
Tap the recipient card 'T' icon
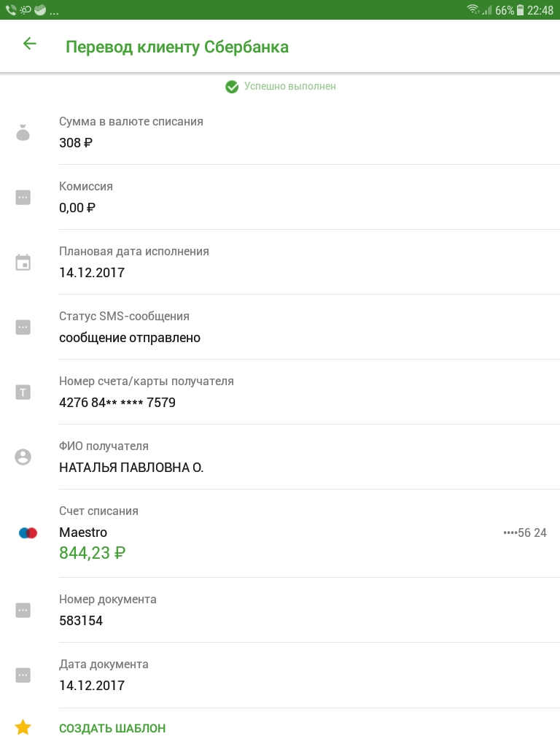coord(23,392)
